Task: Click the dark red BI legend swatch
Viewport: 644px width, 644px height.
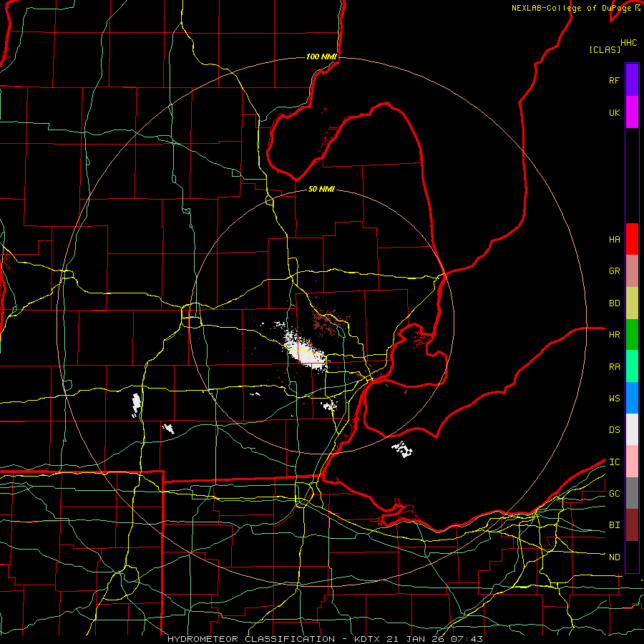Action: [x=632, y=525]
